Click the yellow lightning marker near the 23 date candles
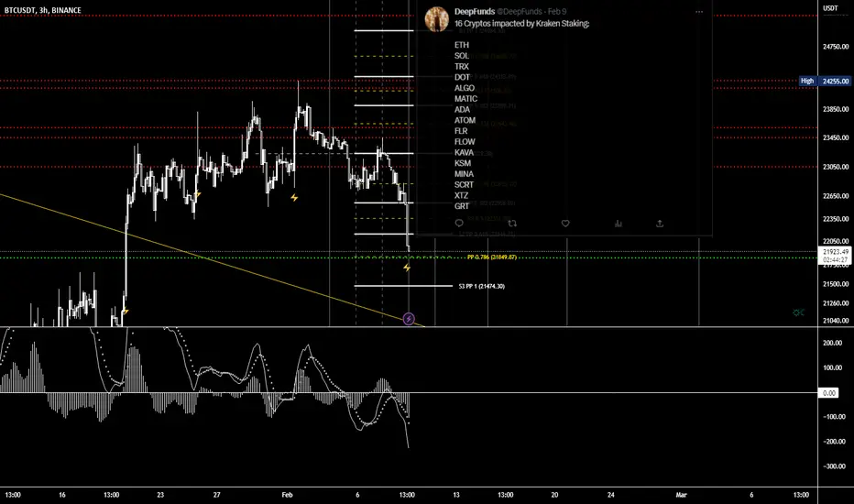 pyautogui.click(x=198, y=194)
